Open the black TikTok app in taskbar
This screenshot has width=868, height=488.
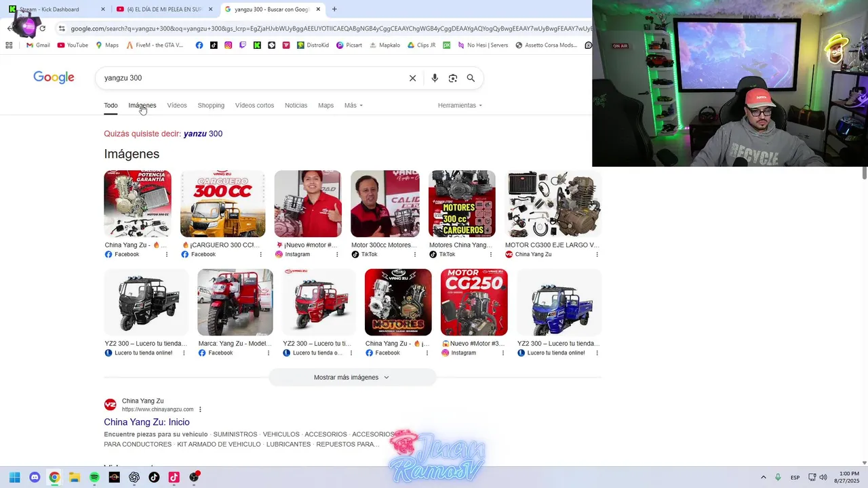[x=154, y=477]
